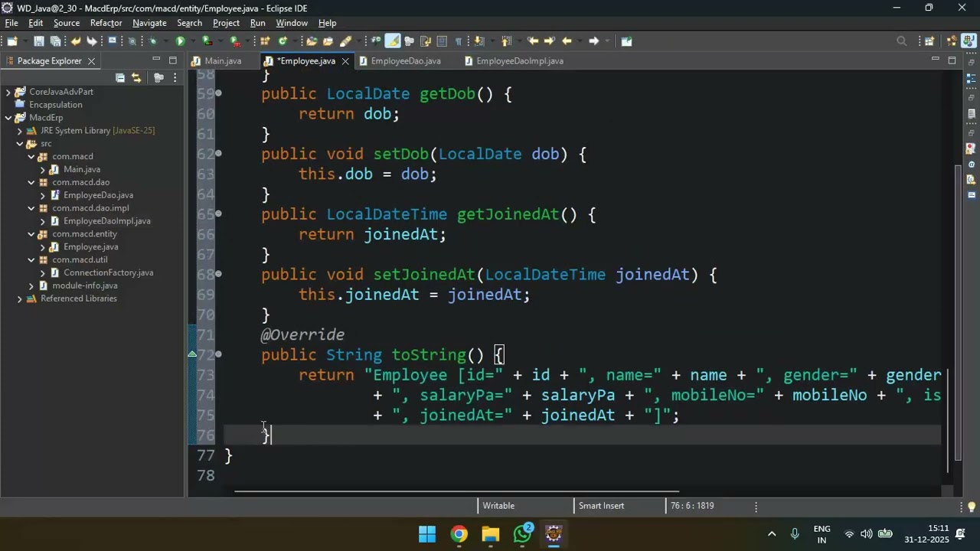Click the green Run button in toolbar
Viewport: 980px width, 551px height.
coord(180,41)
